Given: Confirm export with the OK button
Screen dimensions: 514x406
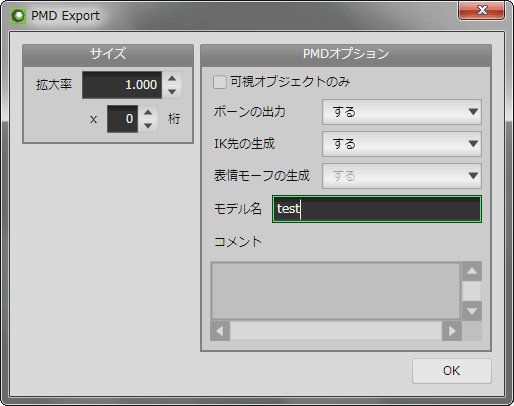Looking at the screenshot, I should coord(452,371).
